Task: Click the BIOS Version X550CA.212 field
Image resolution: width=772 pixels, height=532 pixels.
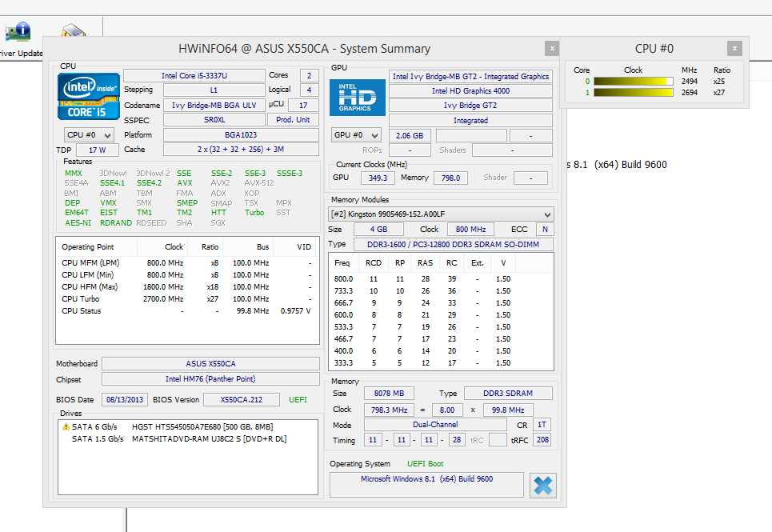Action: [x=242, y=400]
